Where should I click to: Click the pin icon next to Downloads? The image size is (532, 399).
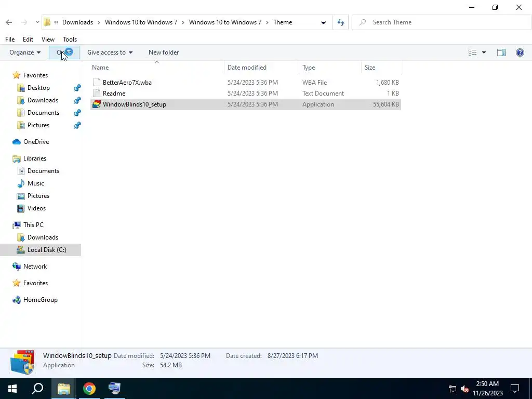pos(77,100)
